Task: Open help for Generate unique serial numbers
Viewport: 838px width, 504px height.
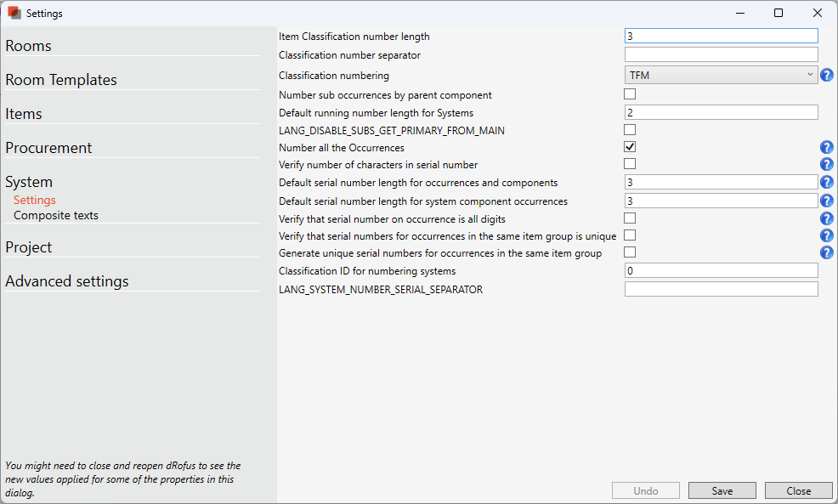Action: 826,253
